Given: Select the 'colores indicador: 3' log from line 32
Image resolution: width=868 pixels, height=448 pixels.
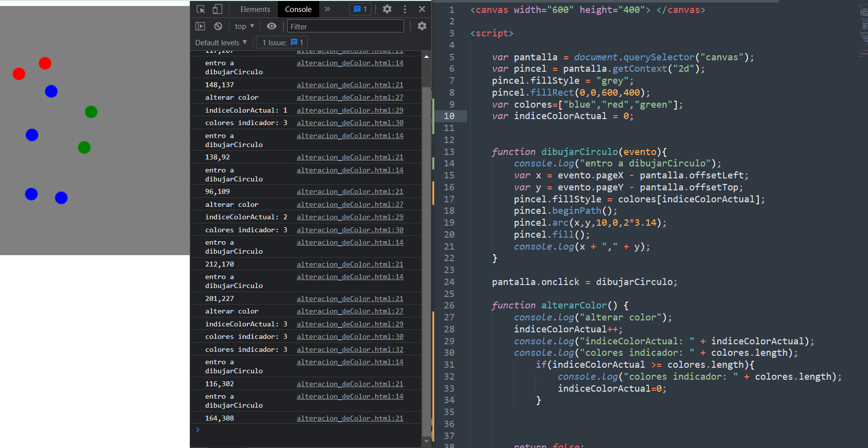Looking at the screenshot, I should pos(246,349).
